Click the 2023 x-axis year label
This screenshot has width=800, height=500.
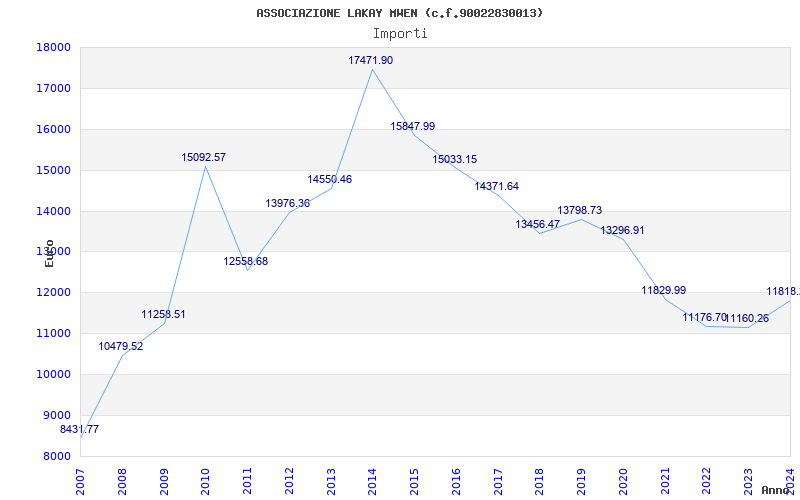click(749, 482)
